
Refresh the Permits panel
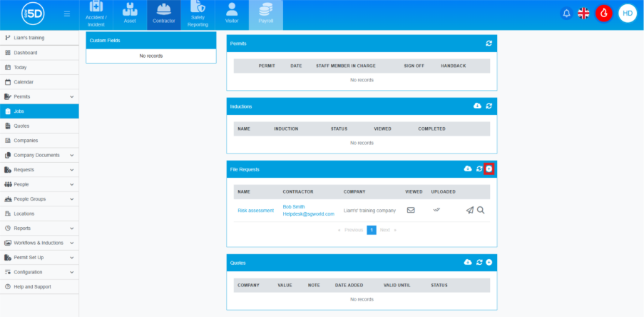click(489, 44)
